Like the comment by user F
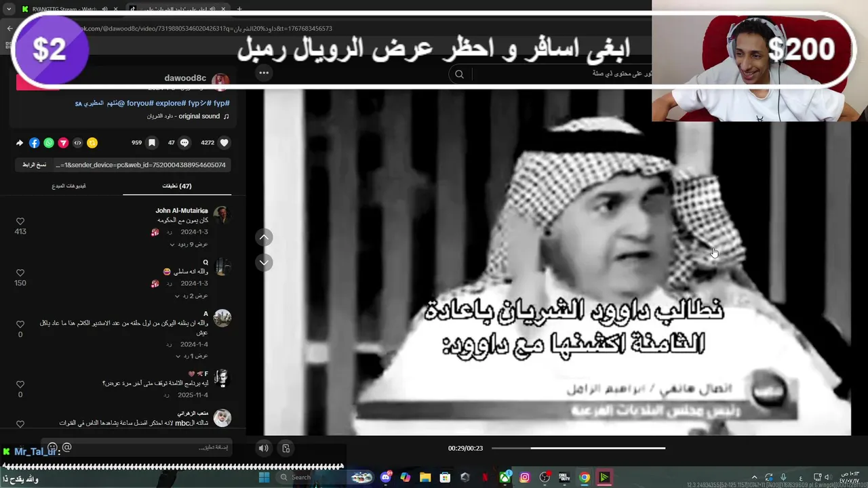This screenshot has width=868, height=488. click(x=20, y=384)
